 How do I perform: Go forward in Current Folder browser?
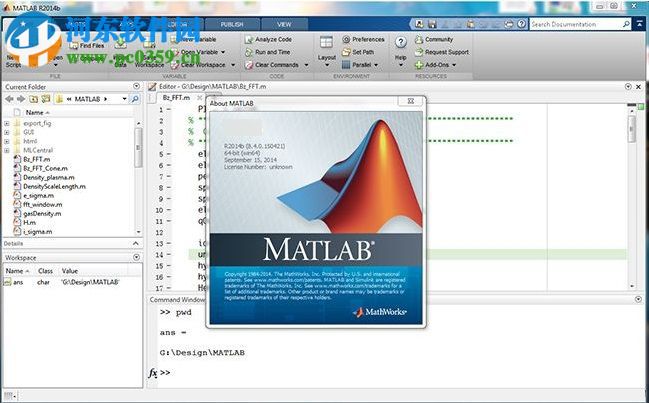pos(21,99)
